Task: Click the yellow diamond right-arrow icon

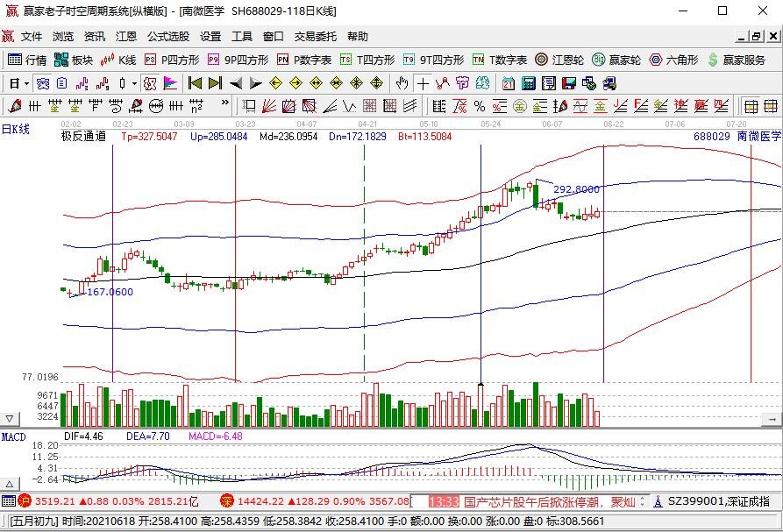Action: click(x=296, y=83)
